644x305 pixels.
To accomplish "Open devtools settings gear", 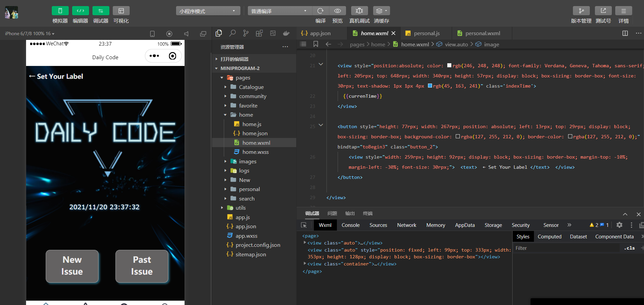I will pyautogui.click(x=619, y=225).
